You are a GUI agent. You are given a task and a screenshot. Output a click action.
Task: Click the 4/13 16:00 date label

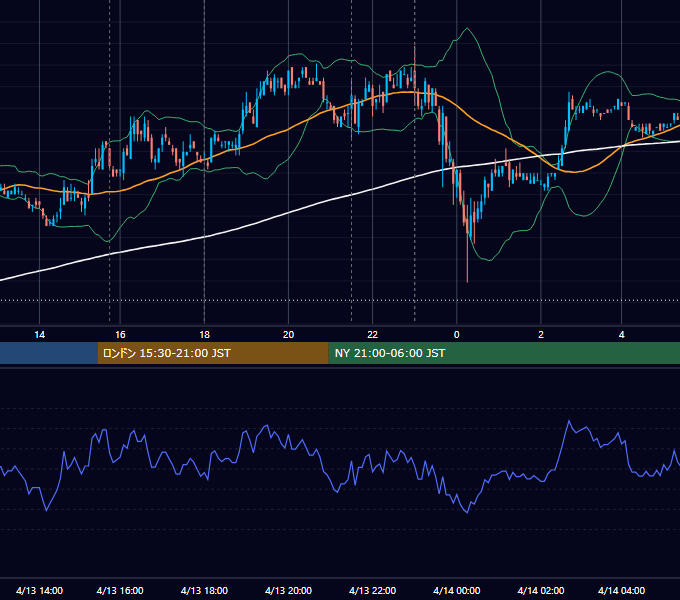(120, 590)
